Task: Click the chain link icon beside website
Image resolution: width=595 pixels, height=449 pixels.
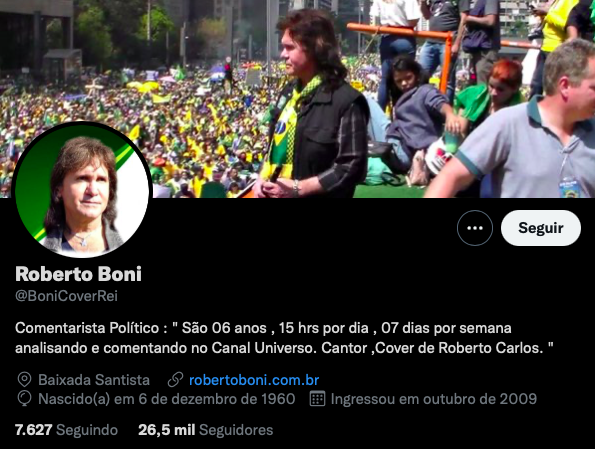Action: pyautogui.click(x=175, y=380)
